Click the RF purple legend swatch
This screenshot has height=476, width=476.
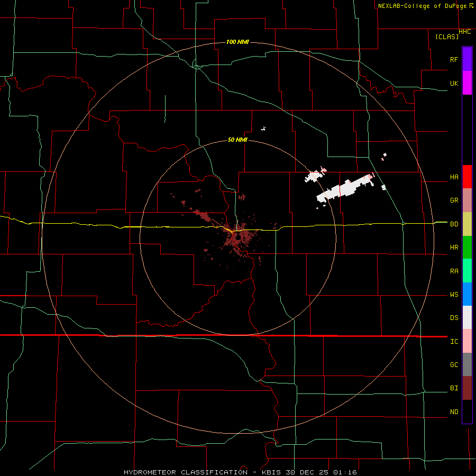point(467,59)
